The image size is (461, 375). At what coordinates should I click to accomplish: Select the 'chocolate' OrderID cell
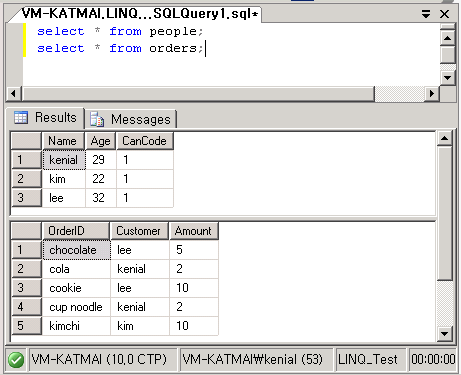coord(76,250)
